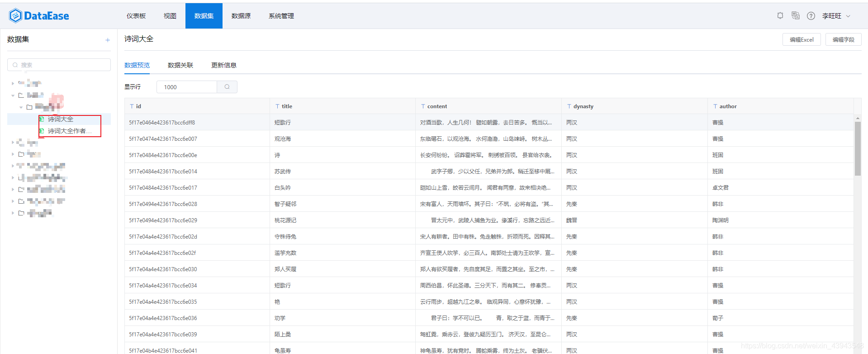Select the 诗词大全作者… dataset in tree
The width and height of the screenshot is (868, 354).
pyautogui.click(x=70, y=131)
